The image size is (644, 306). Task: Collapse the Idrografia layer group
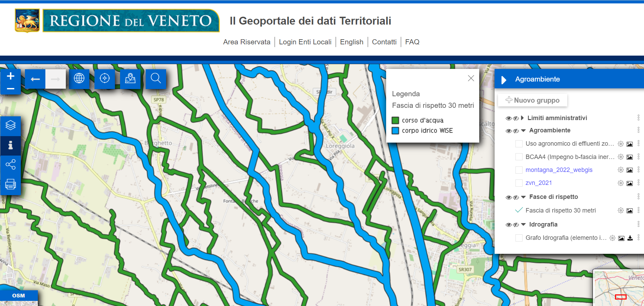pos(523,224)
